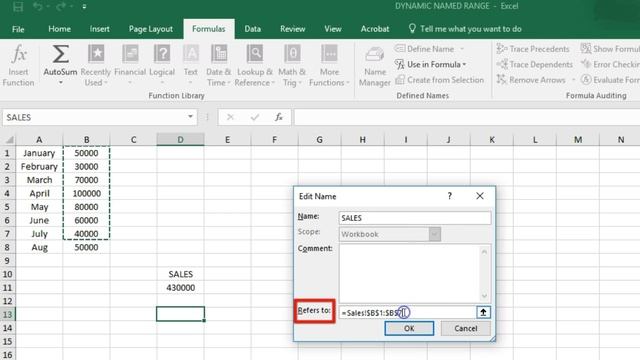Open Math & Trig functions

click(x=292, y=54)
